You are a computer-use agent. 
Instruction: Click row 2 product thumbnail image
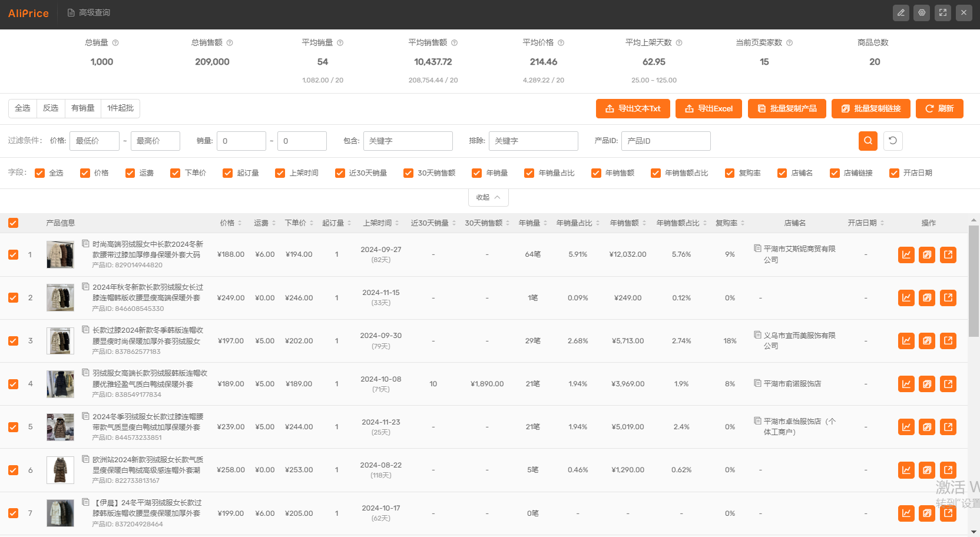(60, 298)
